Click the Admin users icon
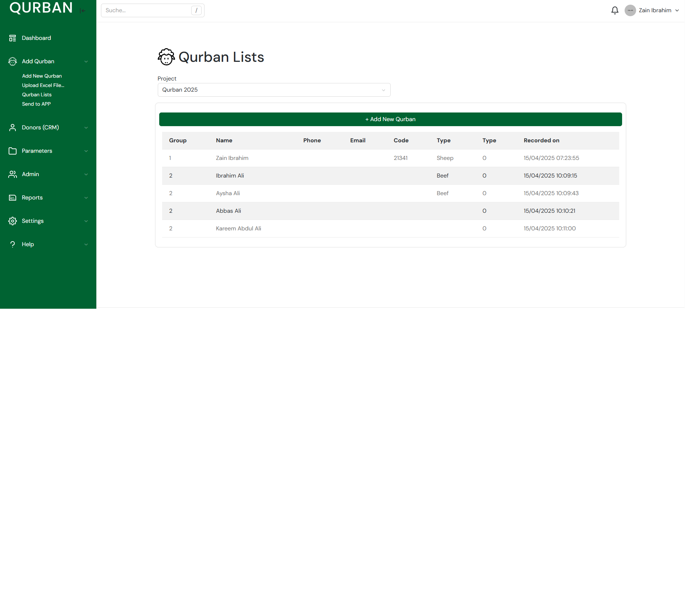Viewport: 685px width, 616px height. (x=13, y=174)
